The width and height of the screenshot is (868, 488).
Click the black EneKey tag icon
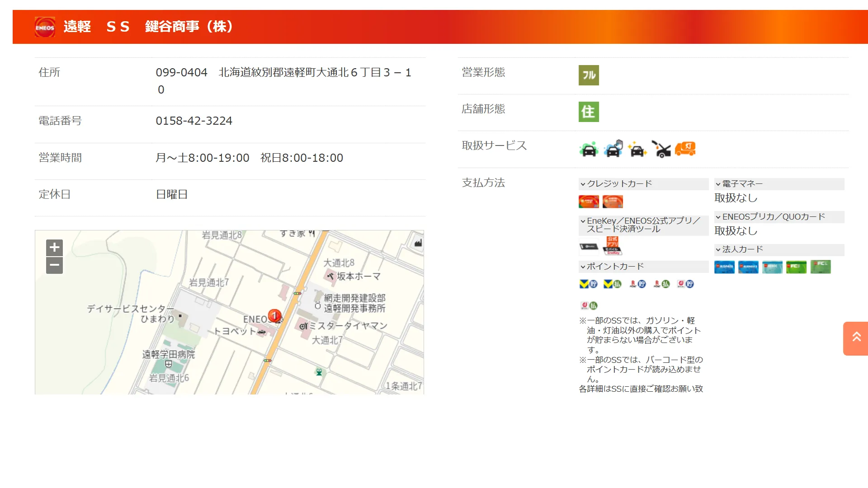[589, 246]
